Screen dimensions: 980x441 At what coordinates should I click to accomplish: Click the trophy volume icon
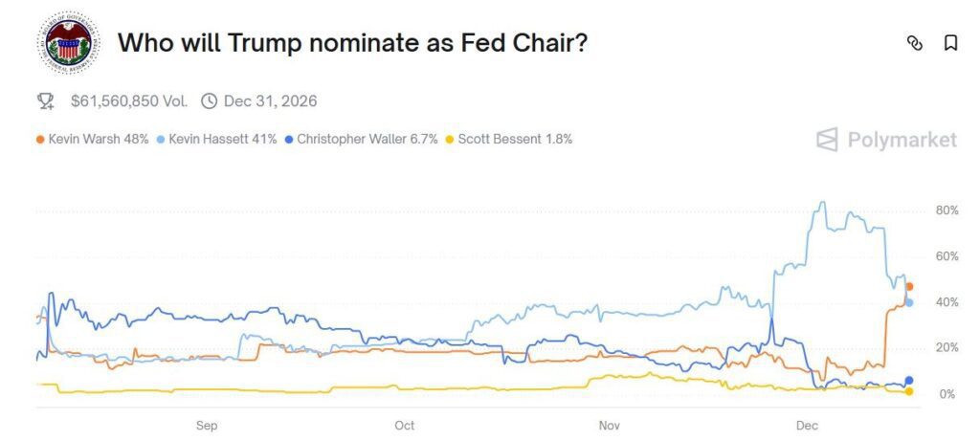[45, 100]
